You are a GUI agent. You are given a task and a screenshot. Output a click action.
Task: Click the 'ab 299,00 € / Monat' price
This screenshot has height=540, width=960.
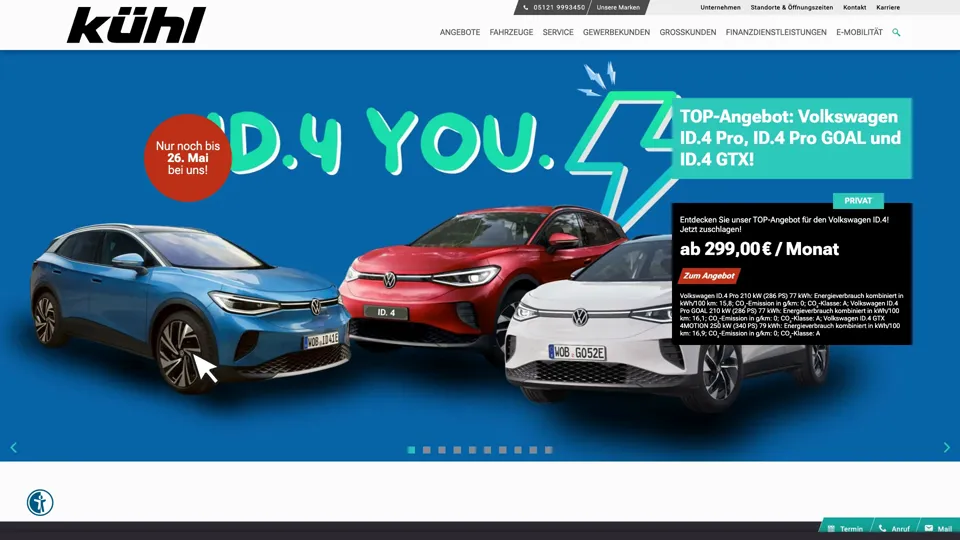(x=759, y=249)
